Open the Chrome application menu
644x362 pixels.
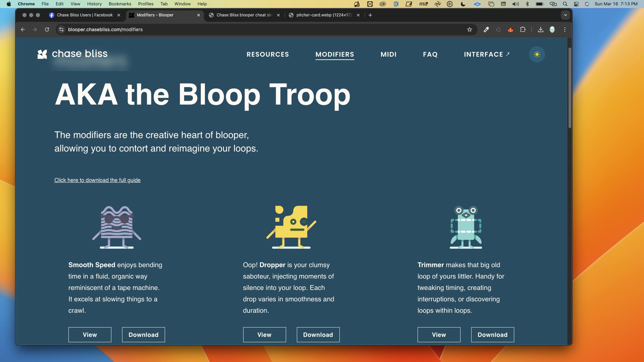coord(26,4)
